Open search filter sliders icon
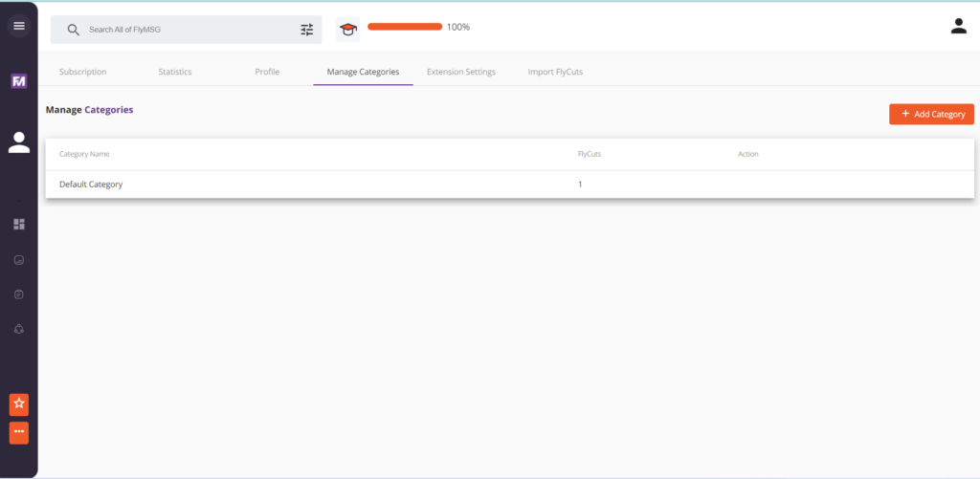The width and height of the screenshot is (980, 479). click(x=307, y=30)
